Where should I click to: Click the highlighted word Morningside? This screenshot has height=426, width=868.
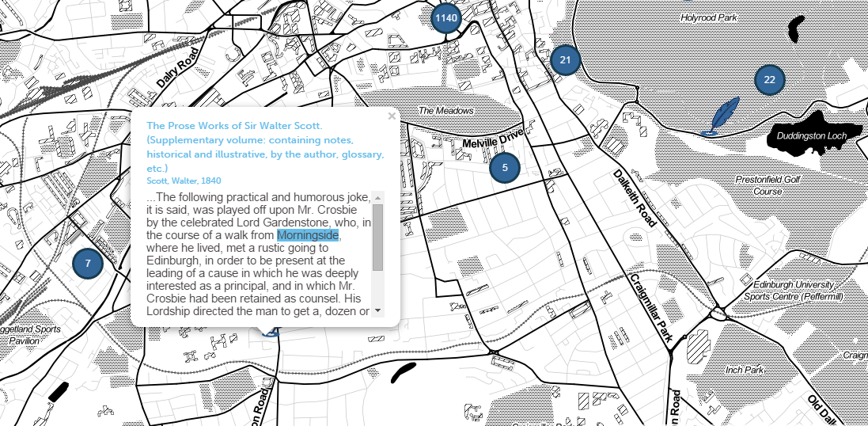click(x=308, y=236)
